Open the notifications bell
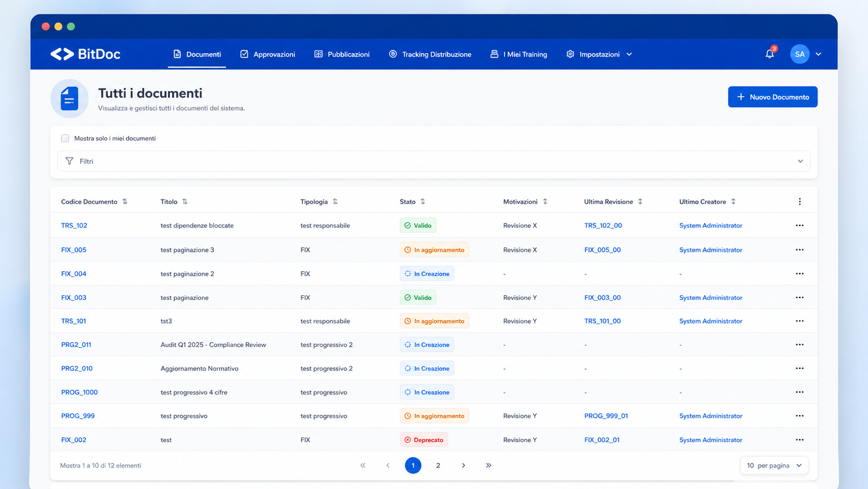 click(x=769, y=54)
